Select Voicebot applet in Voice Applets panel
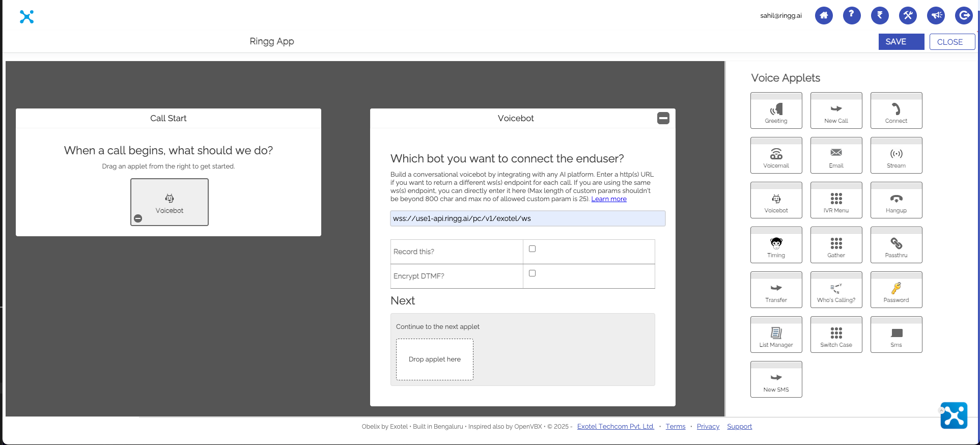This screenshot has height=445, width=980. [776, 200]
